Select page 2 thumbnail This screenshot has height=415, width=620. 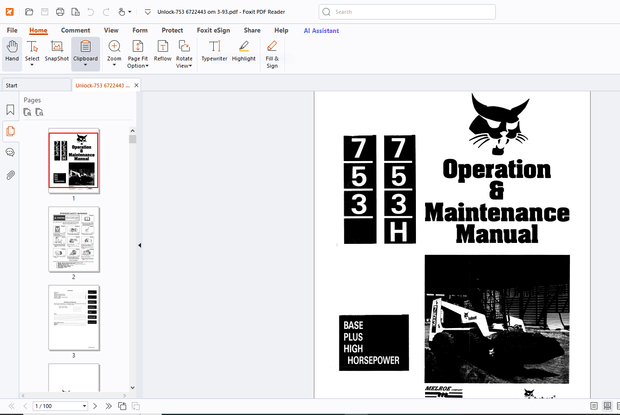point(74,239)
